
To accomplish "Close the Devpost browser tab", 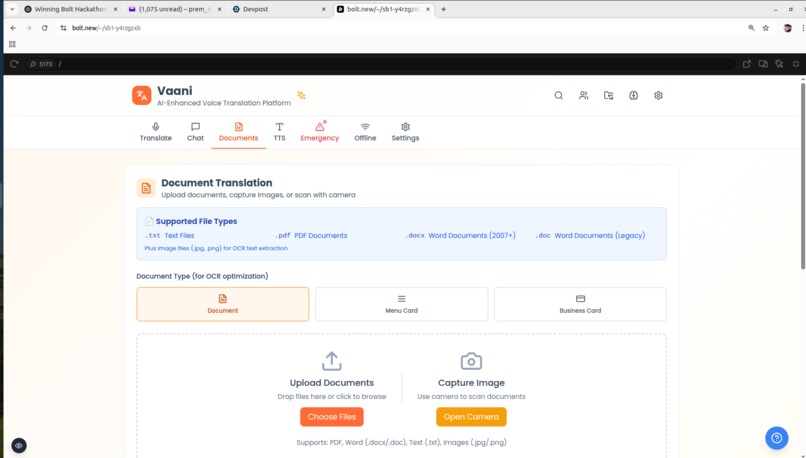I will (323, 9).
